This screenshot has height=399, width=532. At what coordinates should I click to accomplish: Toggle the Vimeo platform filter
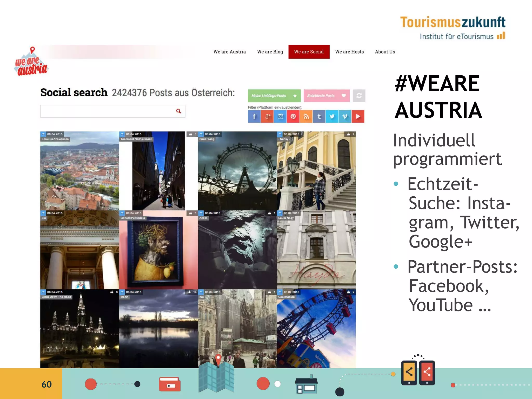coord(345,116)
